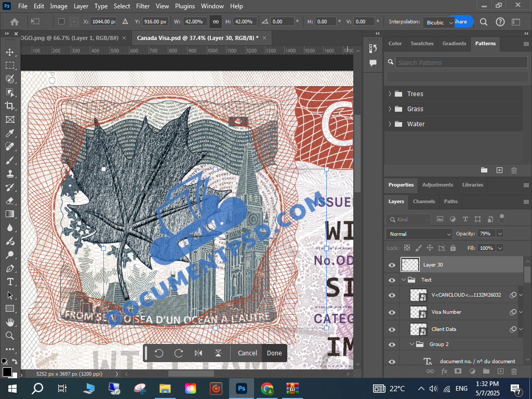Select the Clone Stamp tool
The height and width of the screenshot is (399, 532).
[10, 174]
